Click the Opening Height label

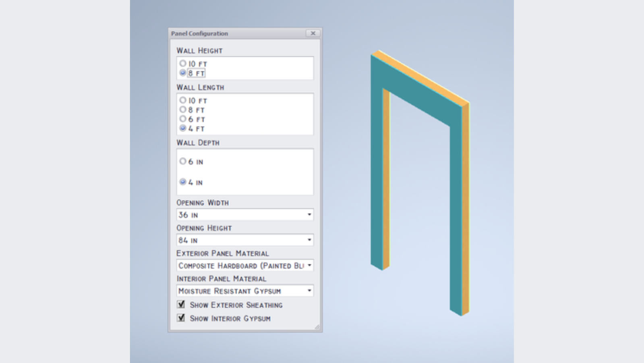(x=204, y=228)
